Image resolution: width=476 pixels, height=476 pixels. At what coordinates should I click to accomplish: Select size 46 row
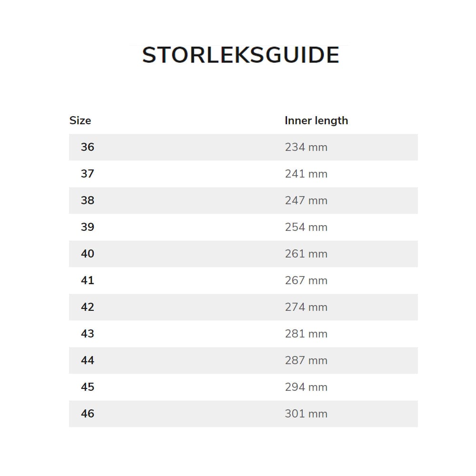[88, 414]
